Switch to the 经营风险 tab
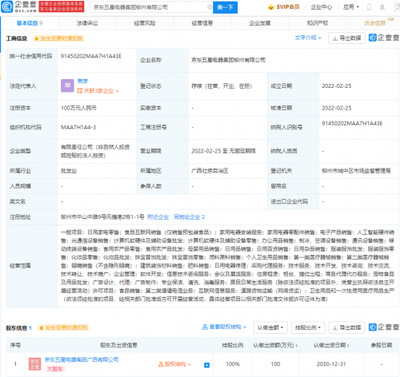 [x=145, y=23]
